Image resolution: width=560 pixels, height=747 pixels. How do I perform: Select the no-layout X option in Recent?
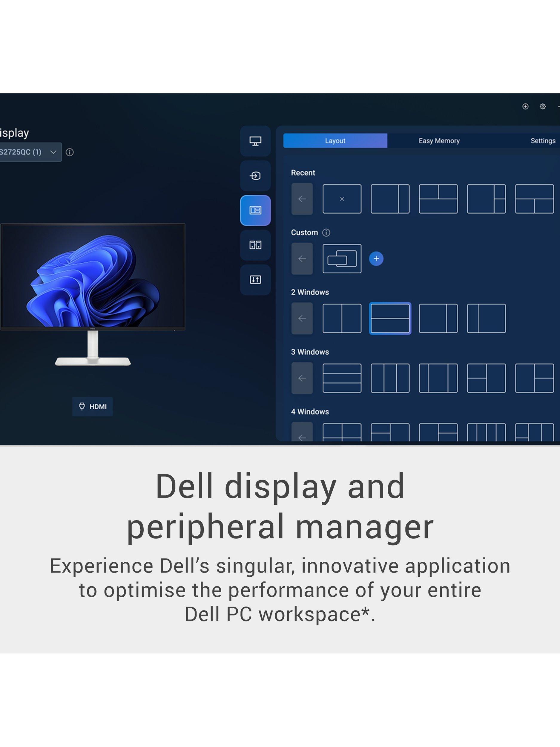[x=342, y=199]
